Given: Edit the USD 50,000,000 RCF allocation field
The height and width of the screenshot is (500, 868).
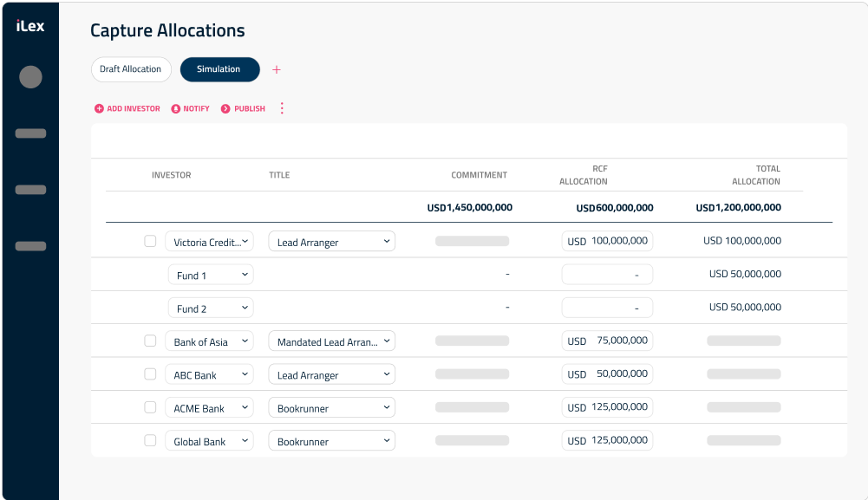Looking at the screenshot, I should 607,373.
